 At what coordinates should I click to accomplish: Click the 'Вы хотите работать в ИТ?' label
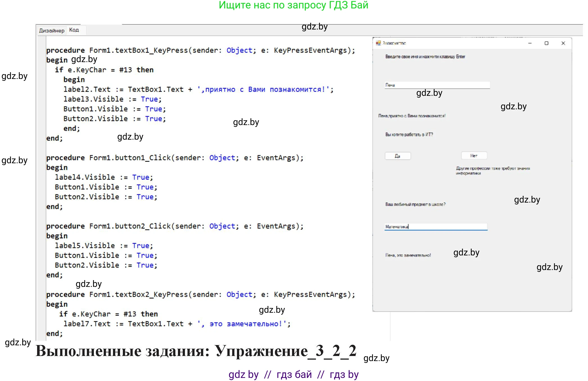point(409,135)
